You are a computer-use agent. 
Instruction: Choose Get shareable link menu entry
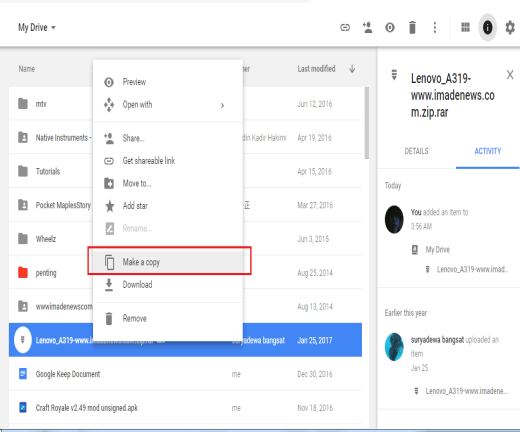(x=168, y=161)
